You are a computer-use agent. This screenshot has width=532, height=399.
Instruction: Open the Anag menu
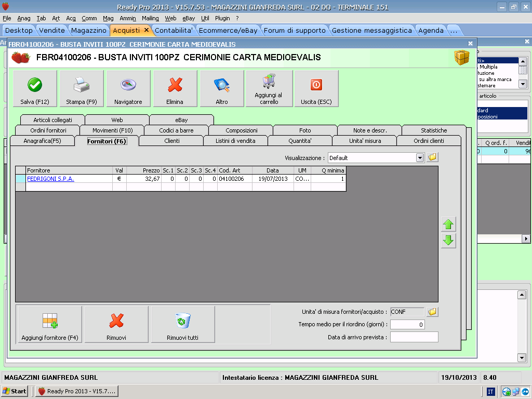point(24,18)
